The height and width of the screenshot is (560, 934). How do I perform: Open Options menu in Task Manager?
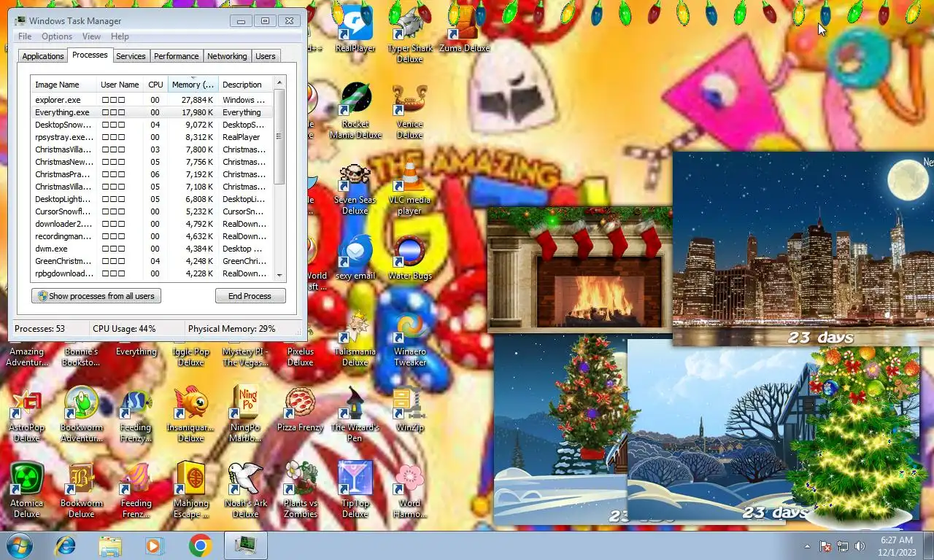click(57, 36)
